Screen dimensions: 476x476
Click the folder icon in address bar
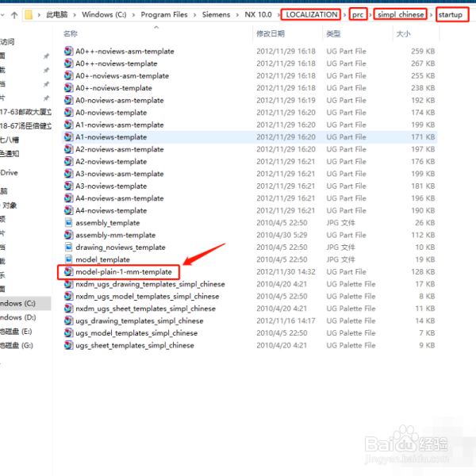click(29, 15)
